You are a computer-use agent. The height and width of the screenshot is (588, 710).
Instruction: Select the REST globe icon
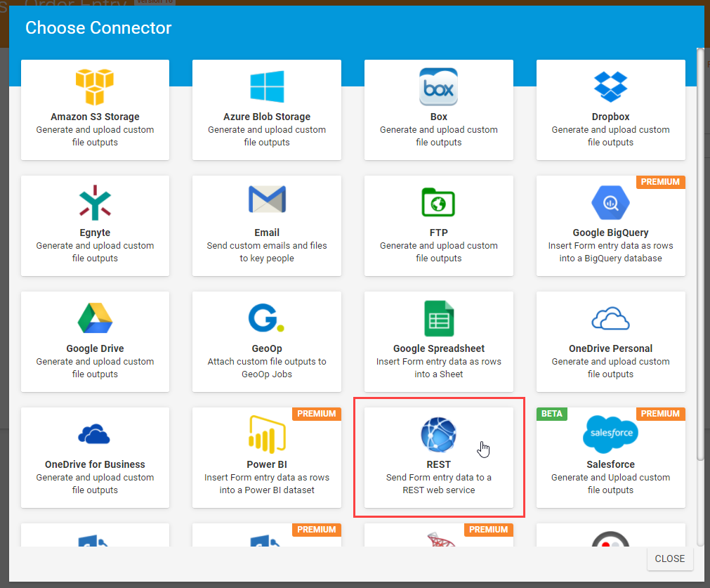point(438,434)
